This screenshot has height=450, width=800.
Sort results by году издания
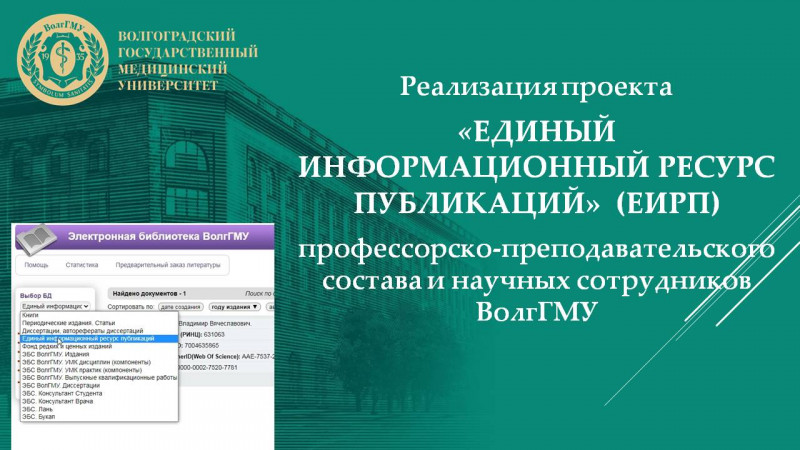point(234,307)
